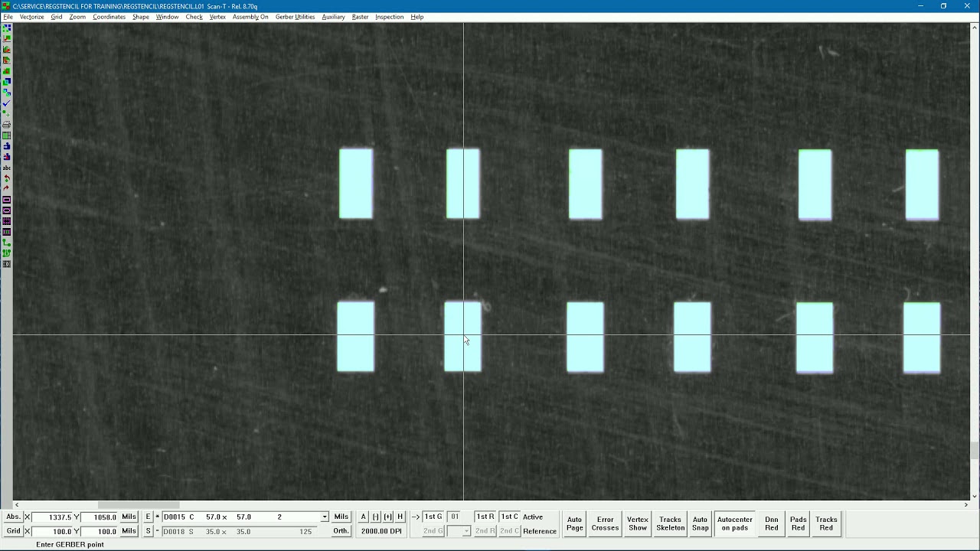
Task: Click the Orth. button
Action: (x=341, y=531)
